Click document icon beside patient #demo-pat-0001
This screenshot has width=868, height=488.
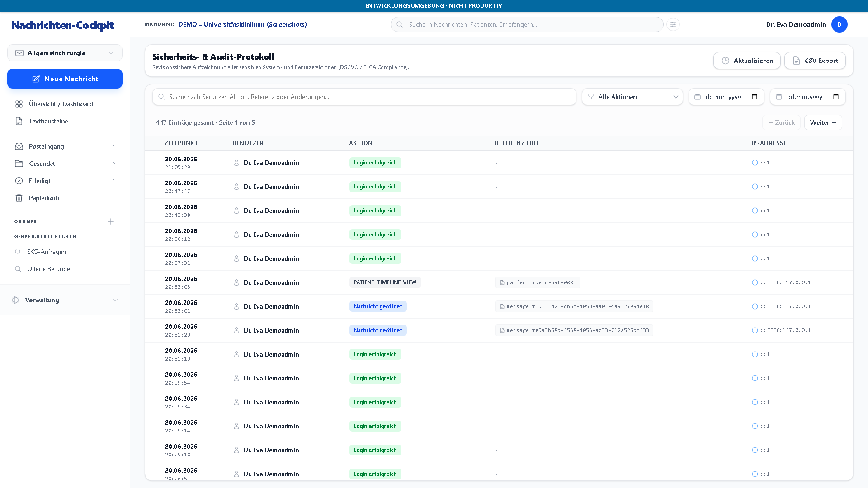point(502,282)
